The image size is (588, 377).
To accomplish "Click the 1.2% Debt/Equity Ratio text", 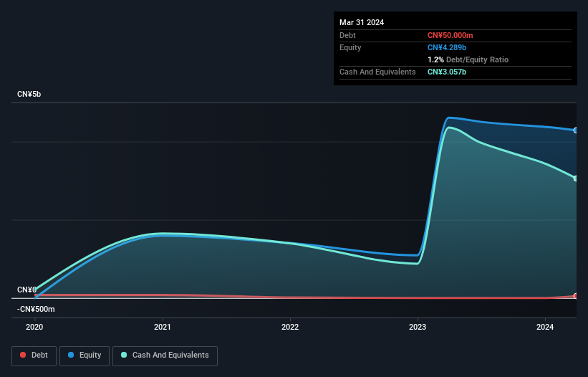I will click(x=468, y=59).
